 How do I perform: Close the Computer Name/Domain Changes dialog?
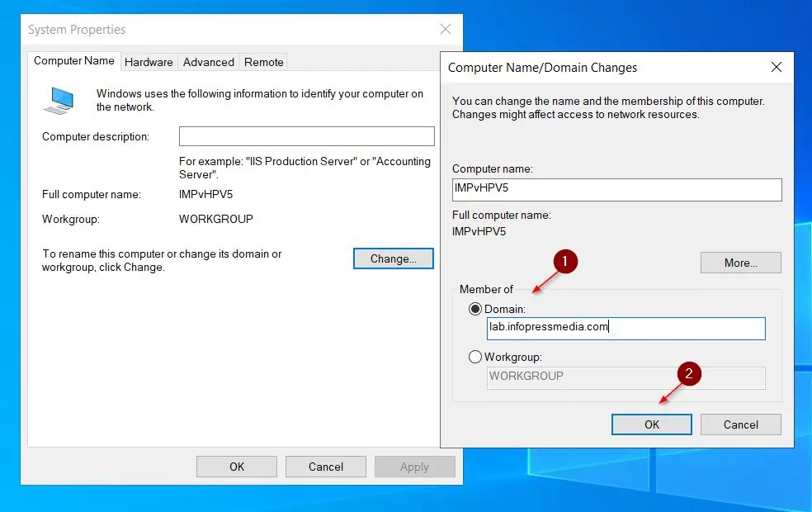pos(777,67)
